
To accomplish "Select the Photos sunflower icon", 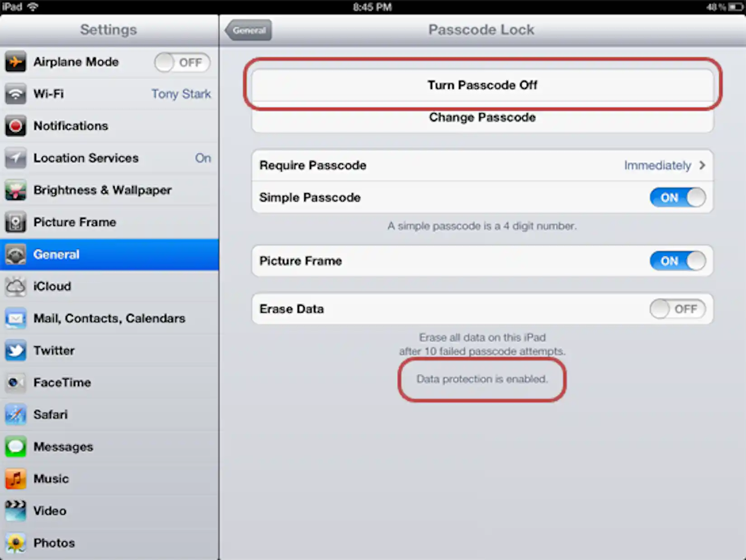I will 15,543.
